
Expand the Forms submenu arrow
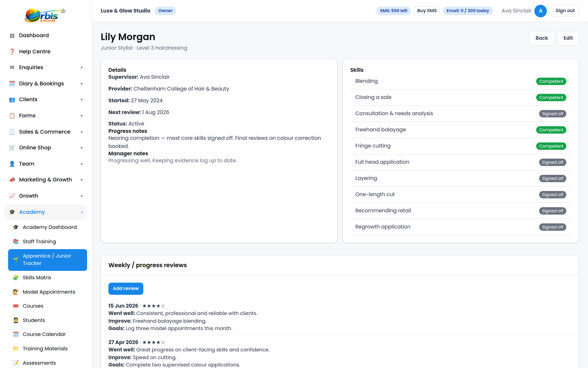pos(82,116)
